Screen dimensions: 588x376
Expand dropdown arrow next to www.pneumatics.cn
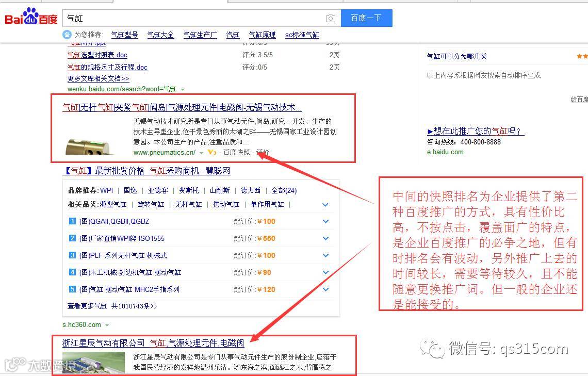(x=201, y=153)
